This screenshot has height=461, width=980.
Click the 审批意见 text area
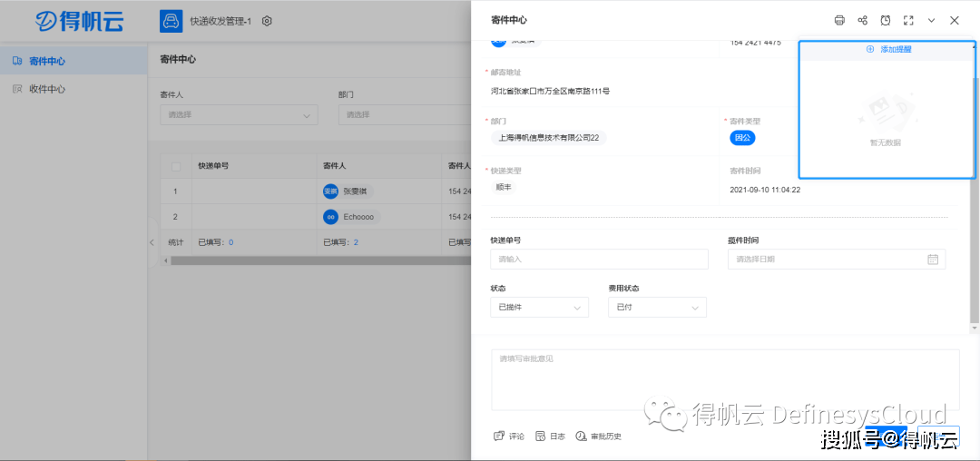coord(725,380)
